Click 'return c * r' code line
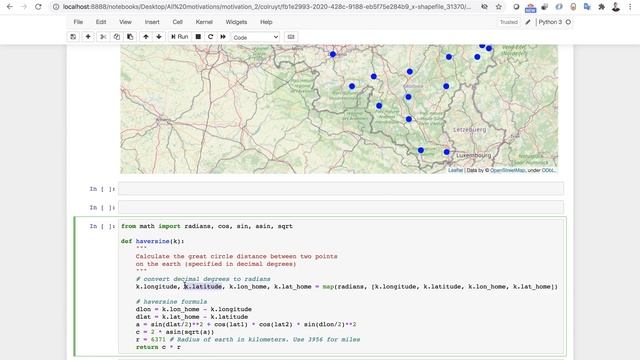This screenshot has width=640, height=360. [x=158, y=347]
